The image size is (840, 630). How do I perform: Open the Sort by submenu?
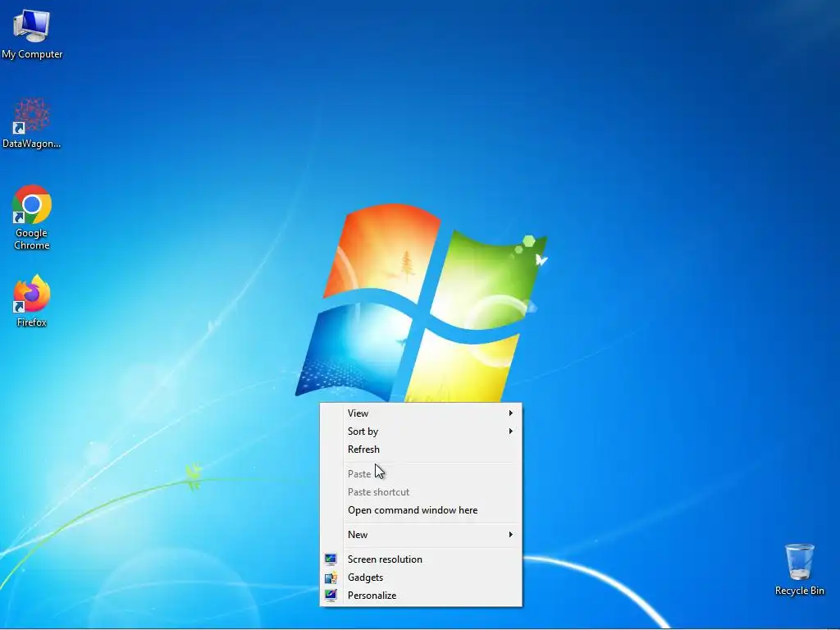pos(421,431)
